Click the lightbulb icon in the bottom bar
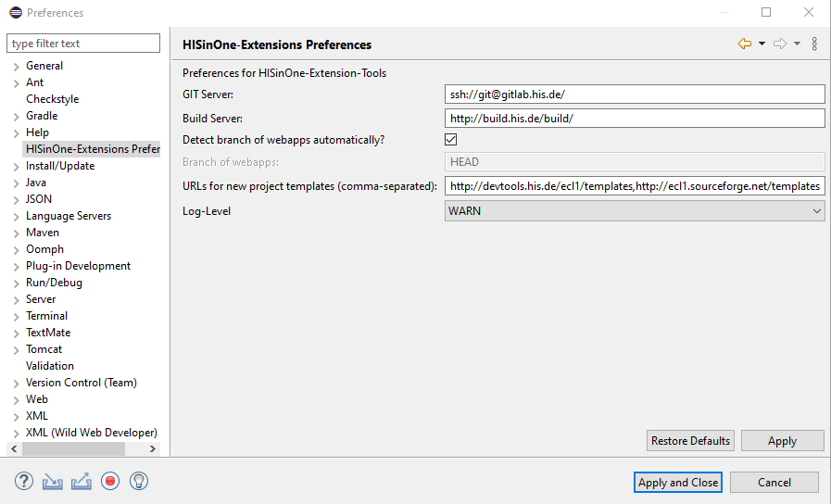Image resolution: width=831 pixels, height=504 pixels. [x=139, y=481]
